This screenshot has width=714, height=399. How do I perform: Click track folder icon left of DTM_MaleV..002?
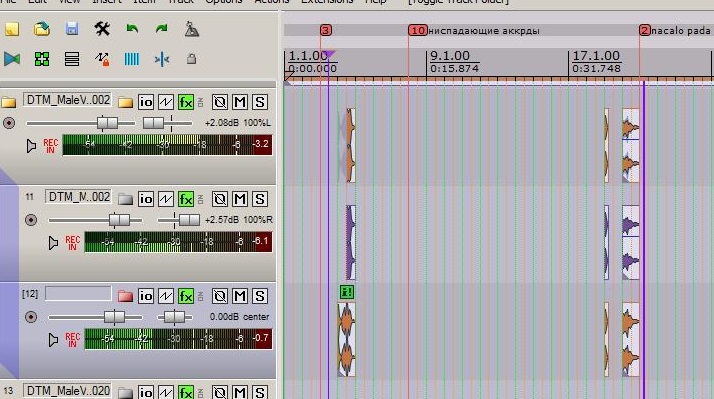pyautogui.click(x=9, y=102)
